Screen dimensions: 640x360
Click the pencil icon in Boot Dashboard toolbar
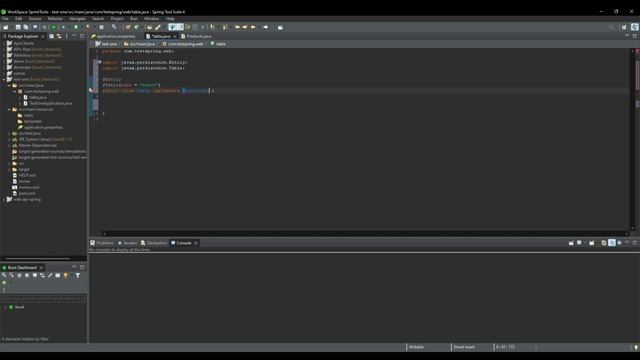[50, 276]
